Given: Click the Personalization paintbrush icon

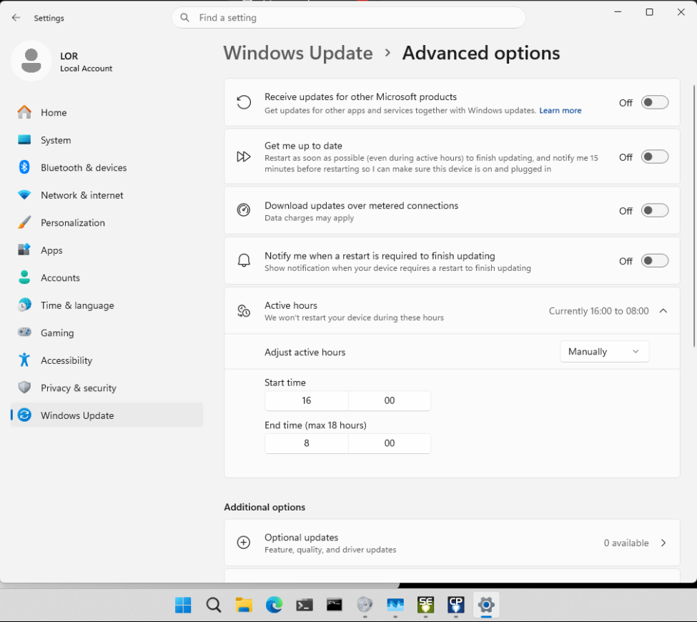Looking at the screenshot, I should click(x=24, y=222).
